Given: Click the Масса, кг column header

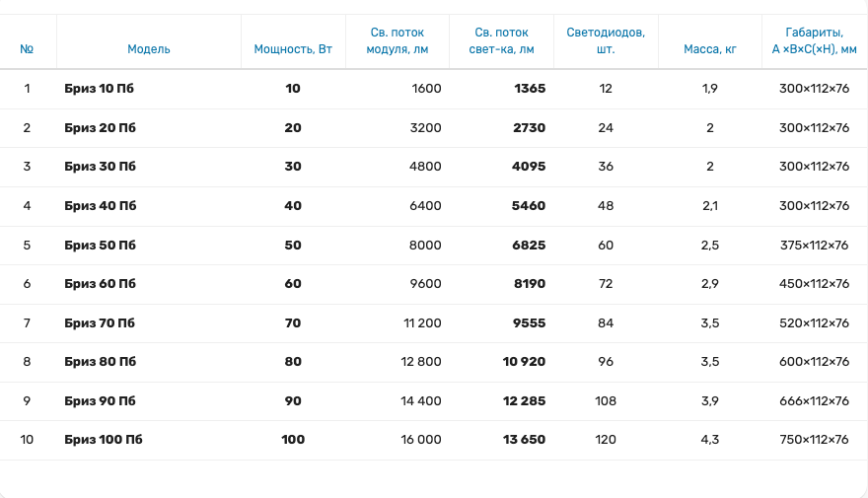Looking at the screenshot, I should [710, 48].
